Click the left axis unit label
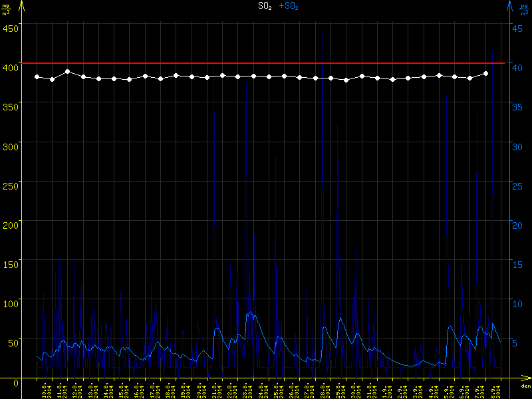Viewport: 532px width, 399px height. click(x=6, y=9)
